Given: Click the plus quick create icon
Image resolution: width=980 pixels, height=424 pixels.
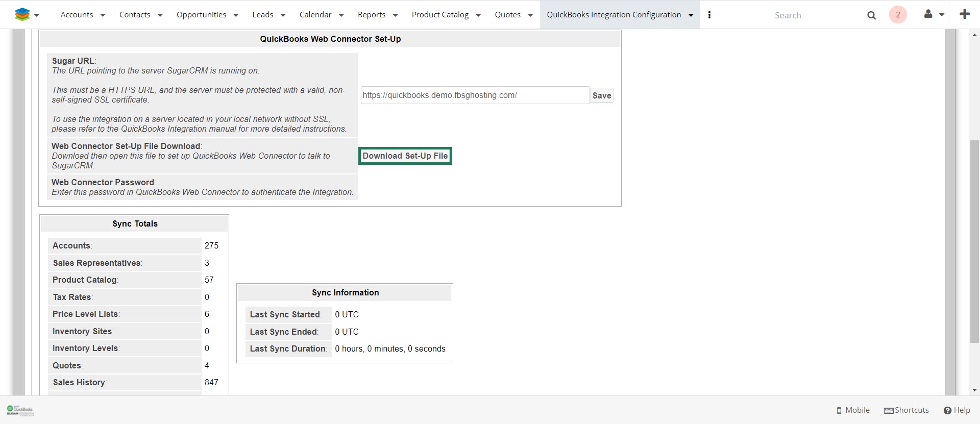Looking at the screenshot, I should (964, 14).
